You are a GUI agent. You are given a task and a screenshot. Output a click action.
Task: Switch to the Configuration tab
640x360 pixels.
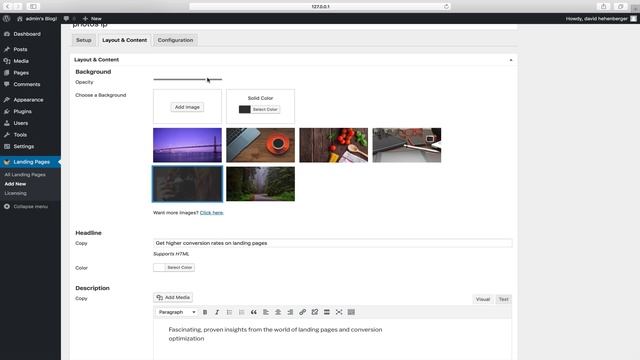176,40
